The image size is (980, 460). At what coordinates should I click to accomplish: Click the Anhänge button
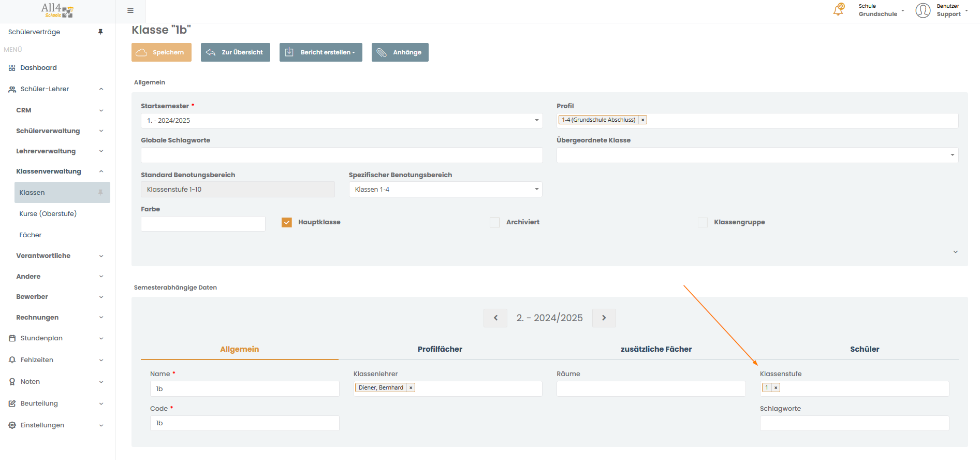400,52
